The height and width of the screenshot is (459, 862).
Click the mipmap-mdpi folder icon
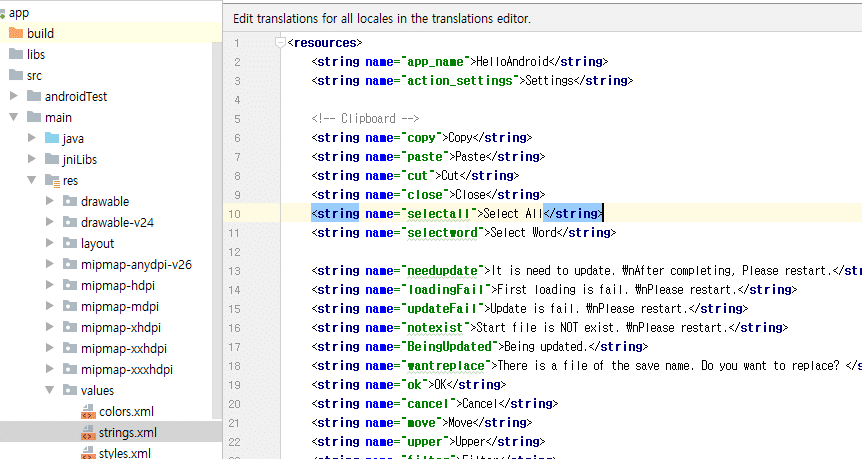pos(70,306)
